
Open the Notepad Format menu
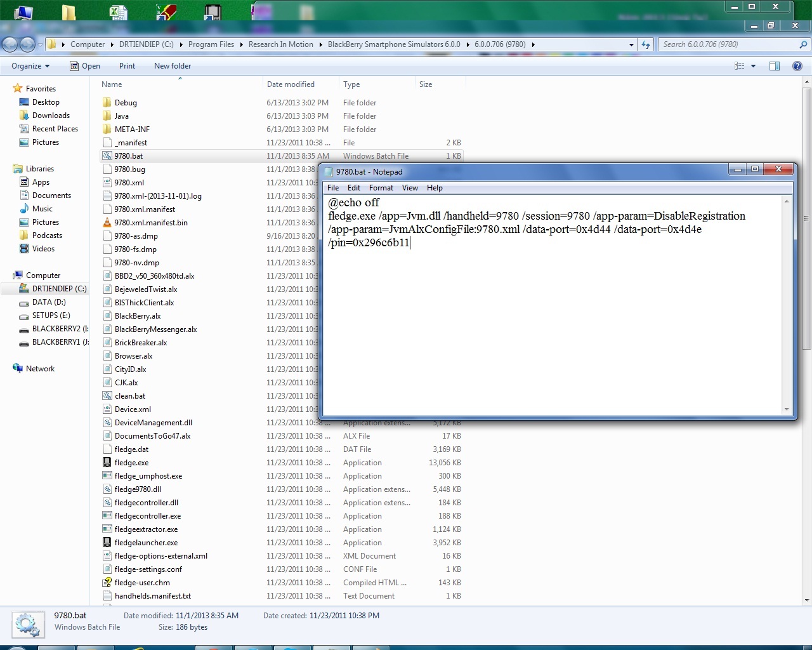tap(381, 188)
